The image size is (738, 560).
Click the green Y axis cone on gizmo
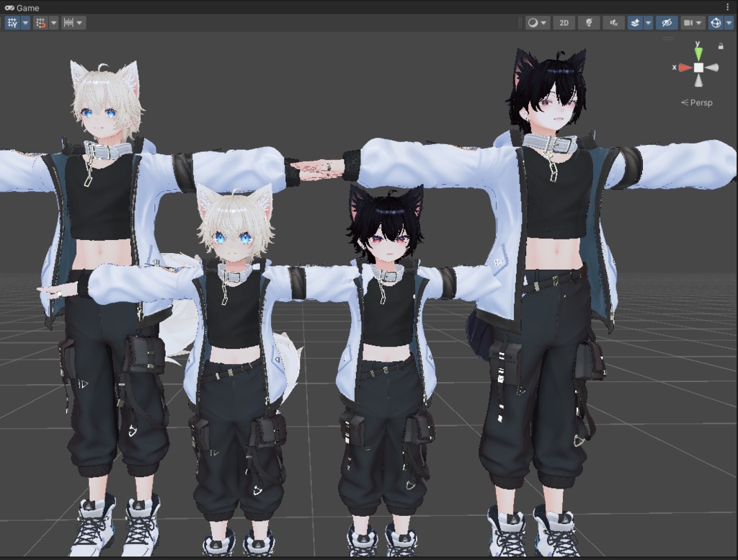click(x=698, y=53)
